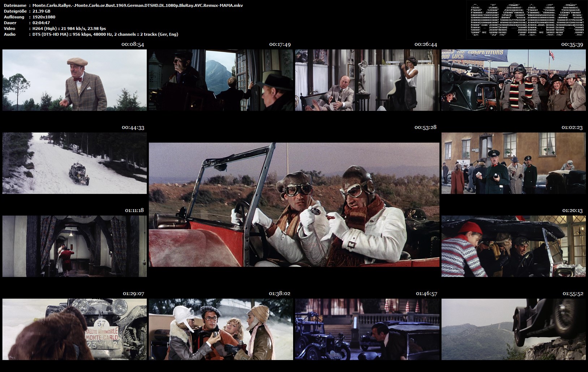Viewport: 588px width, 372px height.
Task: Click the 01:46:57 timestamp label
Action: pyautogui.click(x=426, y=294)
